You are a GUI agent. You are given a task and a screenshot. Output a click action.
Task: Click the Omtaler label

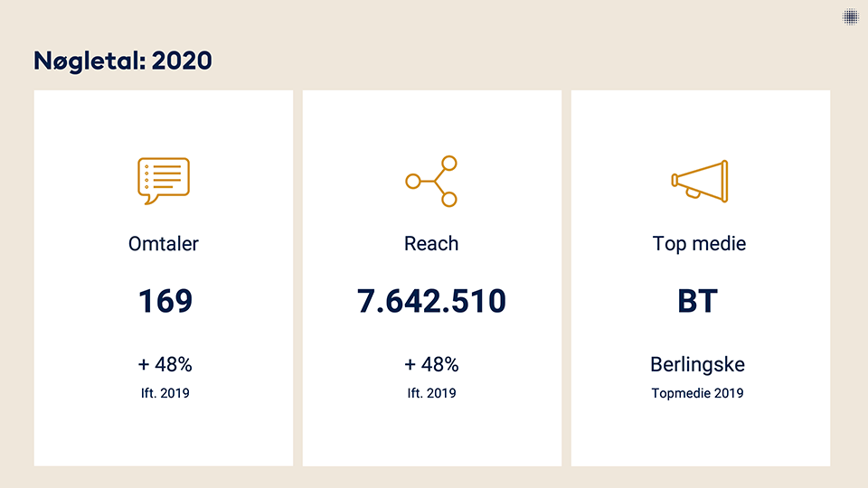(x=164, y=243)
